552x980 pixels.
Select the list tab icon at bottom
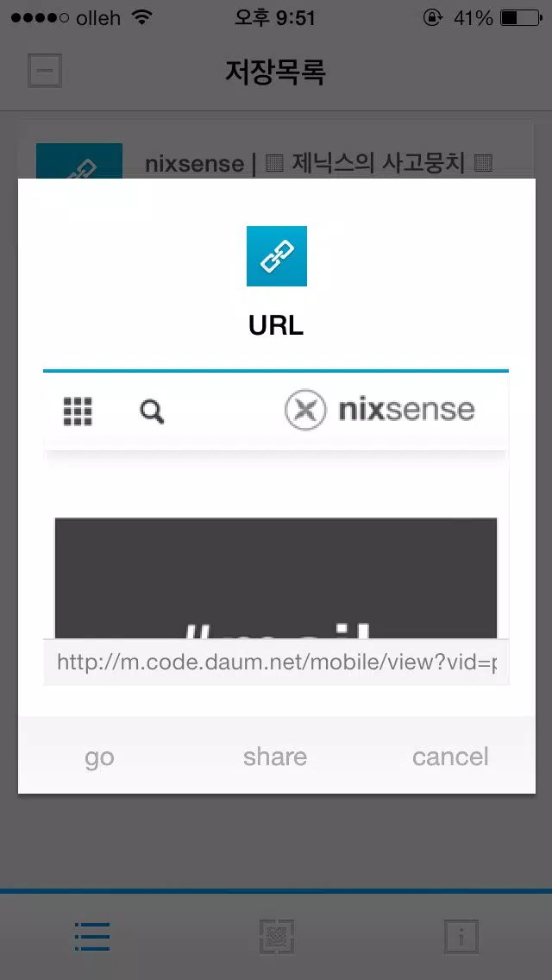click(92, 937)
